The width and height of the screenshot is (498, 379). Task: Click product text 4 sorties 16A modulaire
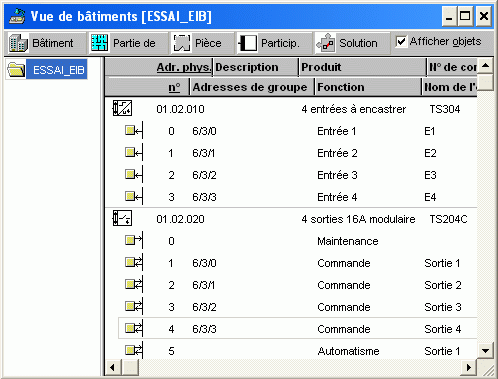point(358,219)
